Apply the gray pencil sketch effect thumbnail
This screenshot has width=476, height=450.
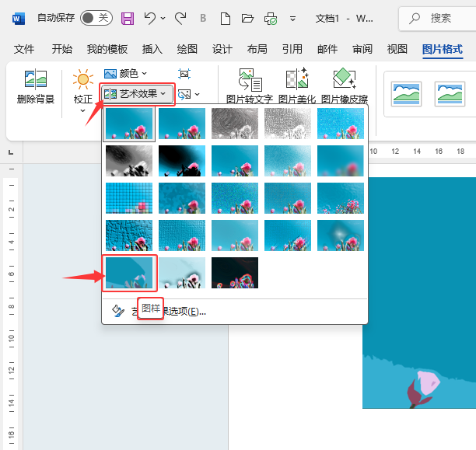point(235,124)
